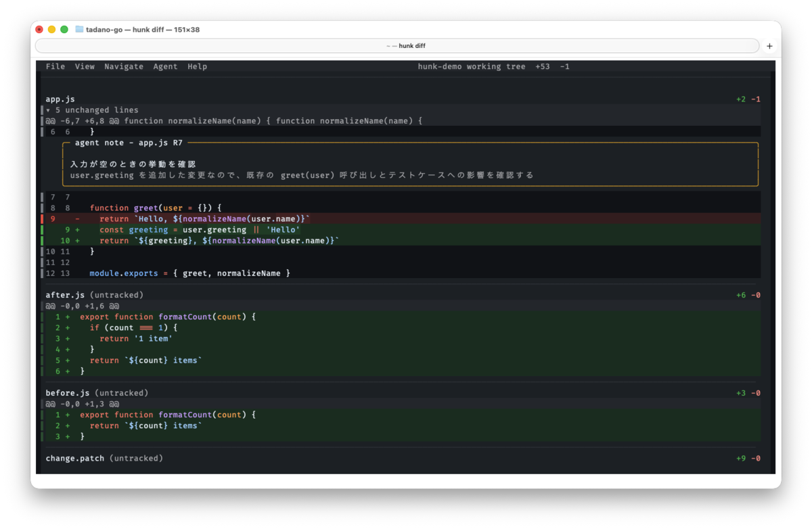Click the removed line return `Hello, ...
812x529 pixels.
[401, 218]
